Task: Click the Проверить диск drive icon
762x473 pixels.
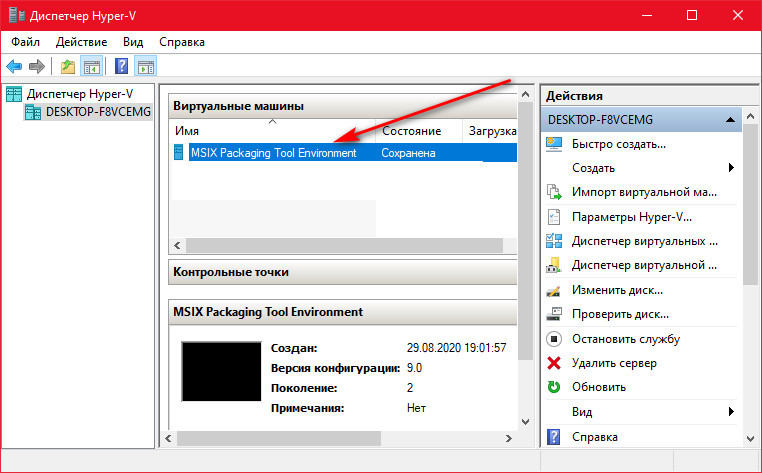Action: pyautogui.click(x=554, y=315)
